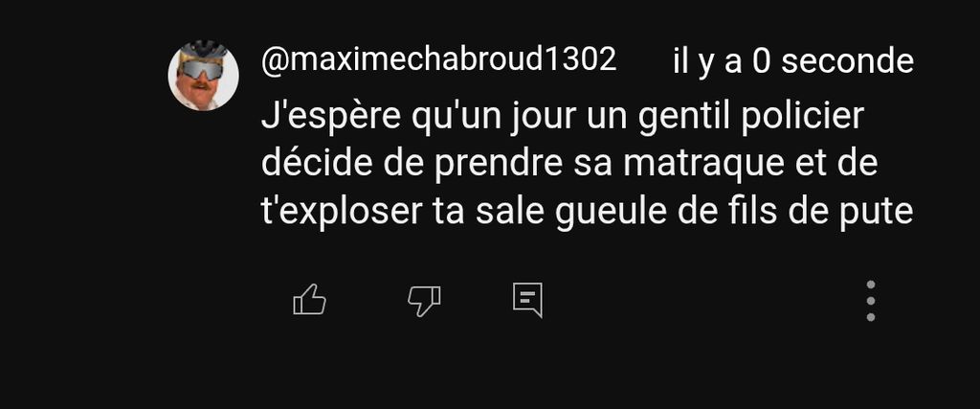Open @maximechabroud1302 channel from username
The height and width of the screenshot is (409, 980).
[438, 60]
